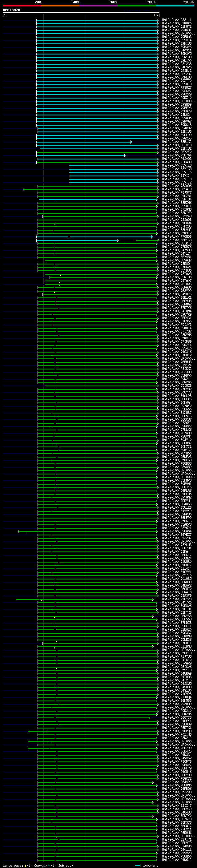Select the UniRef100_Q8TA05 label

(x=177, y=274)
